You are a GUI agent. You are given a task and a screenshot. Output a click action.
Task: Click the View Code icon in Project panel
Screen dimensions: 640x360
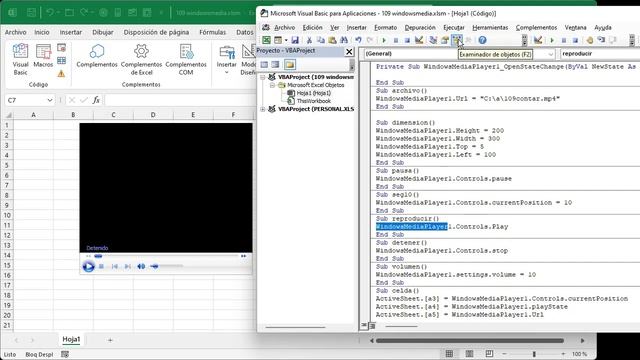pyautogui.click(x=264, y=64)
